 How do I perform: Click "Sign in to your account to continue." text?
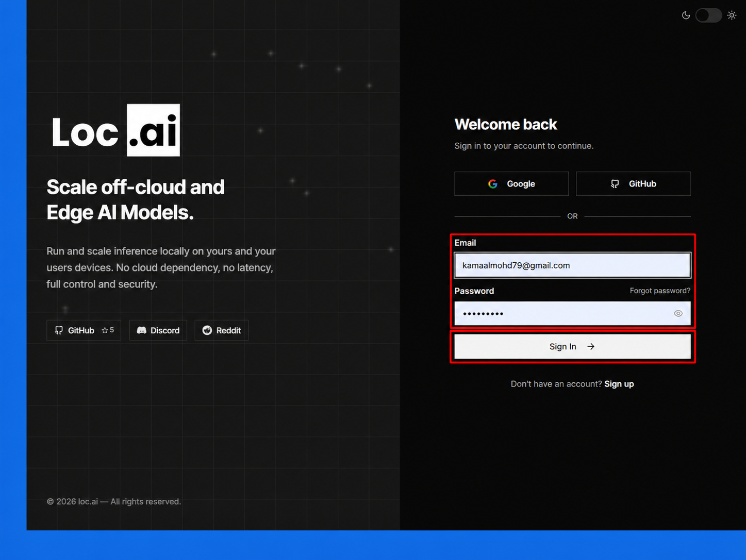pyautogui.click(x=524, y=146)
